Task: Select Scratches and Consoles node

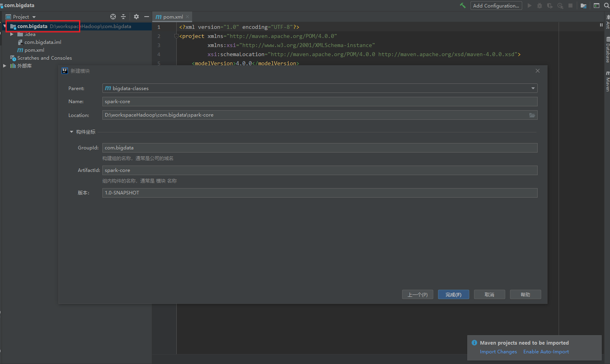Action: pyautogui.click(x=41, y=58)
